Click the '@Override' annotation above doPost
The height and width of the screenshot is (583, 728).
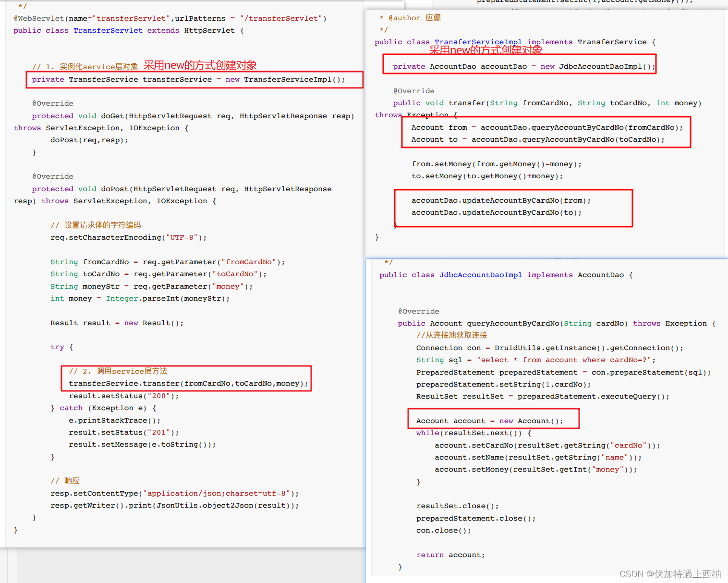[53, 176]
